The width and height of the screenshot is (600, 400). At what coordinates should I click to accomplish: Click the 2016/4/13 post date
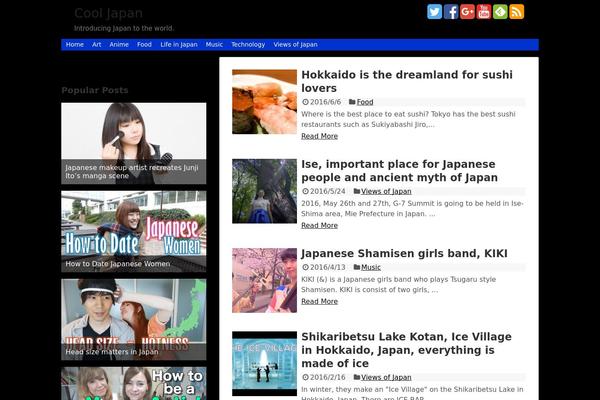tap(328, 268)
